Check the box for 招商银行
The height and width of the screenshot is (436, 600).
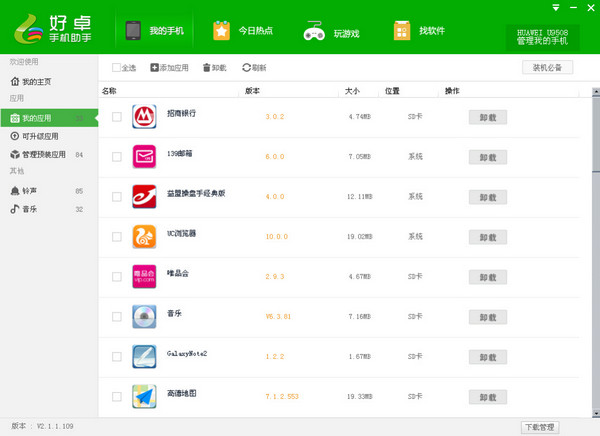coord(117,117)
